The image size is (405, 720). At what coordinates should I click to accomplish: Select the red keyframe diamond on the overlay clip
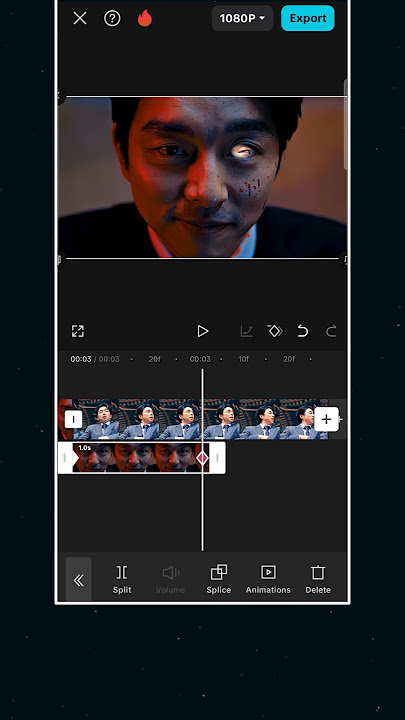[202, 458]
